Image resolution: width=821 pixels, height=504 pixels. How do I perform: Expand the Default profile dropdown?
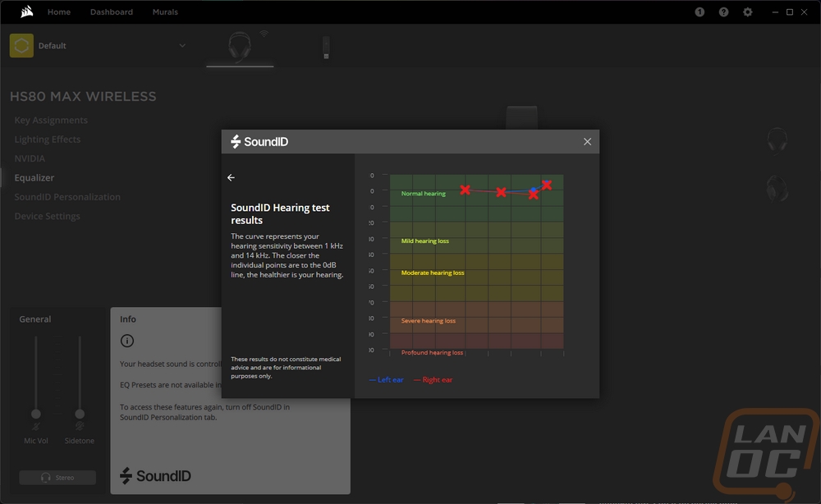tap(182, 45)
